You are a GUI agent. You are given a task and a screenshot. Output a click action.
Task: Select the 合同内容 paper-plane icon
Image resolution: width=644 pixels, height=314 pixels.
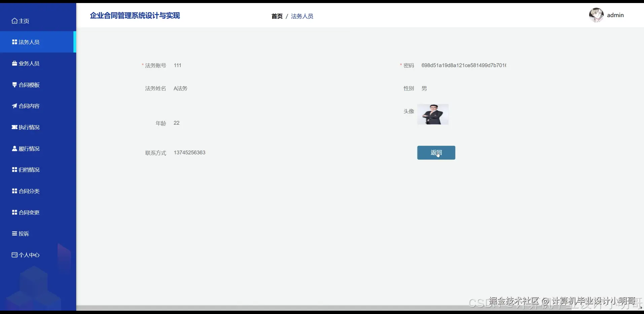(x=14, y=106)
